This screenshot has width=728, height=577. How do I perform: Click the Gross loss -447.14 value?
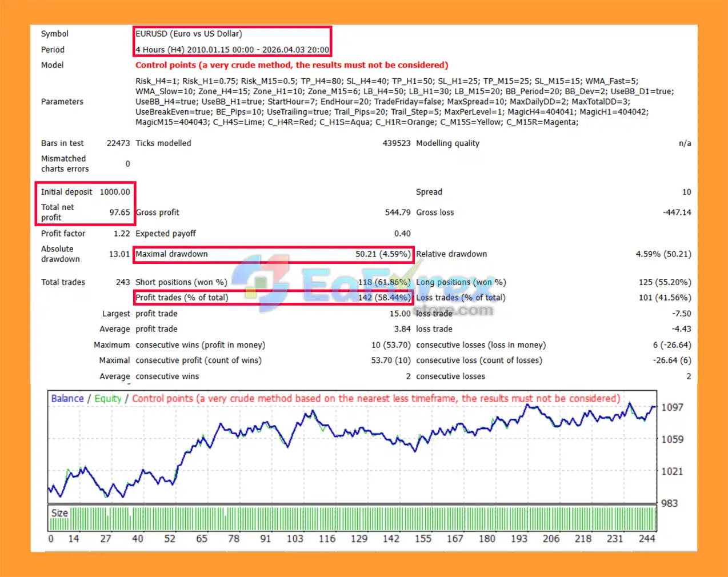click(677, 213)
